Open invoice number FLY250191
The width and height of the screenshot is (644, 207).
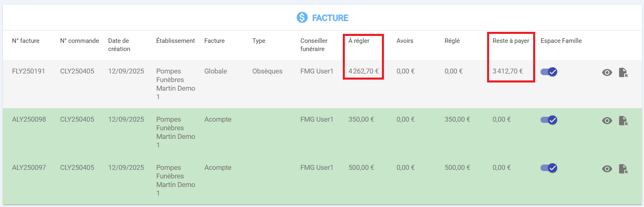coord(29,71)
